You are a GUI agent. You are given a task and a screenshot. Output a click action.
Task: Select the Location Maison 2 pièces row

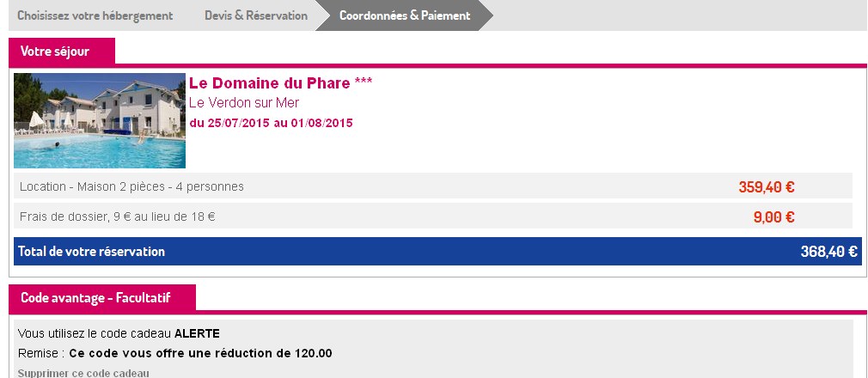click(x=131, y=186)
